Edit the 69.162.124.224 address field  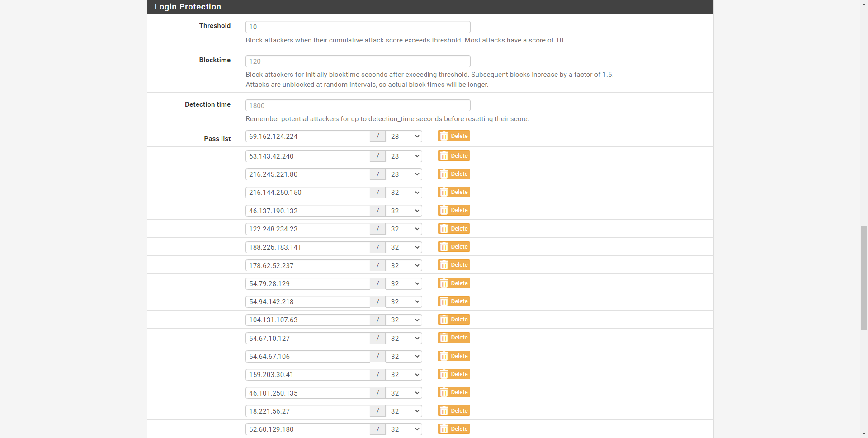[308, 137]
